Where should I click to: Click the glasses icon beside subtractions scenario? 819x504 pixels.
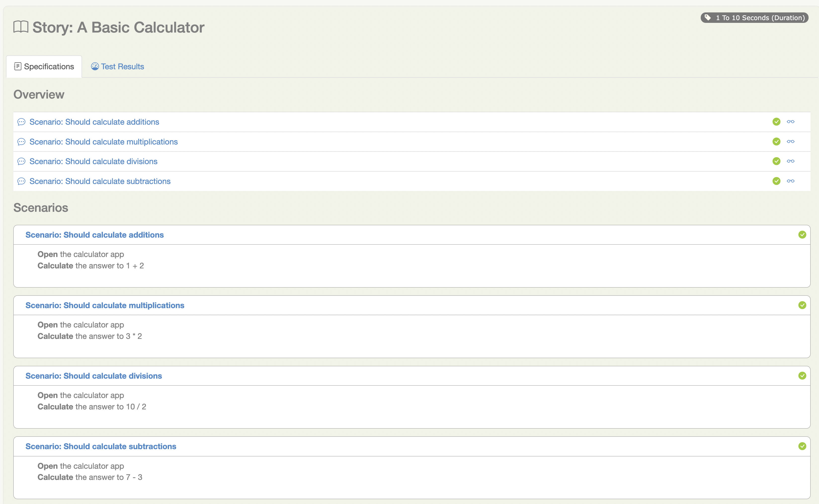pyautogui.click(x=790, y=181)
